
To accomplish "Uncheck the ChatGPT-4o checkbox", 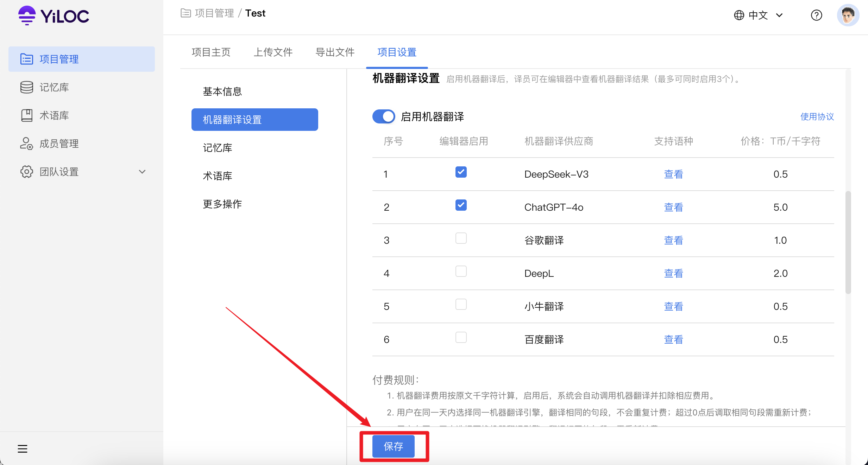I will pos(461,205).
